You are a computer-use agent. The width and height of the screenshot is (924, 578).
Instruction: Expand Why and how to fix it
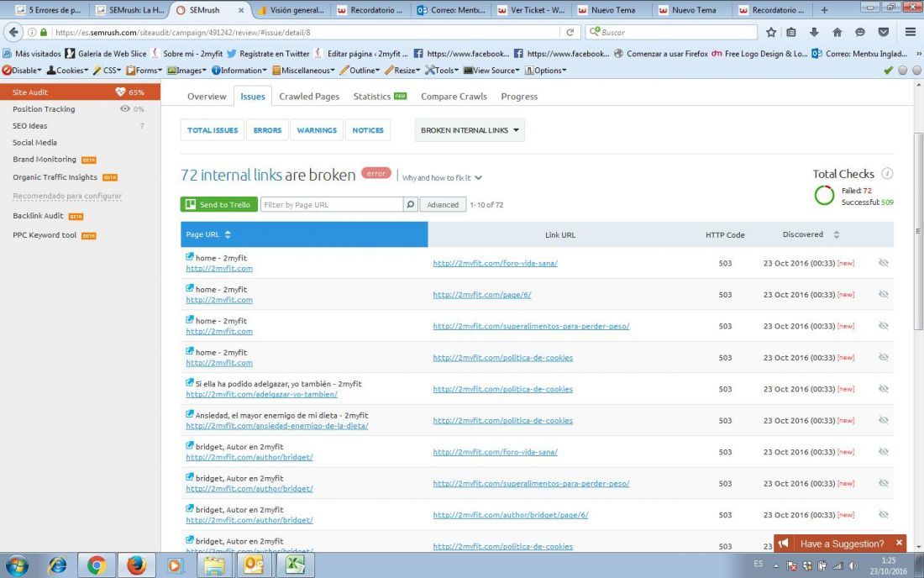[442, 178]
